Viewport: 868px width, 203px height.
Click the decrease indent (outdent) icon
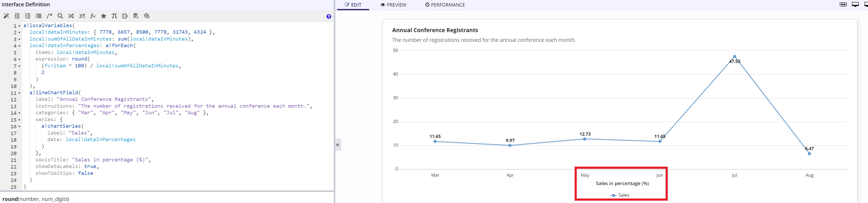tap(17, 16)
